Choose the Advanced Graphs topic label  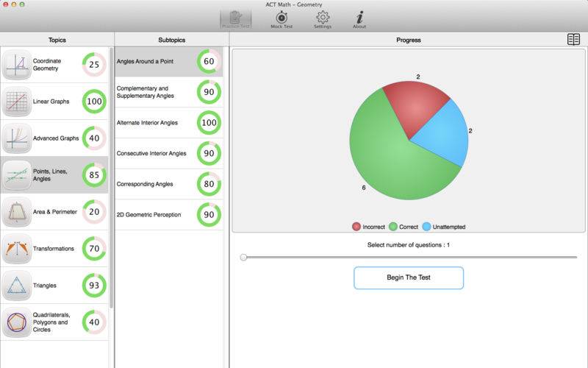(56, 138)
